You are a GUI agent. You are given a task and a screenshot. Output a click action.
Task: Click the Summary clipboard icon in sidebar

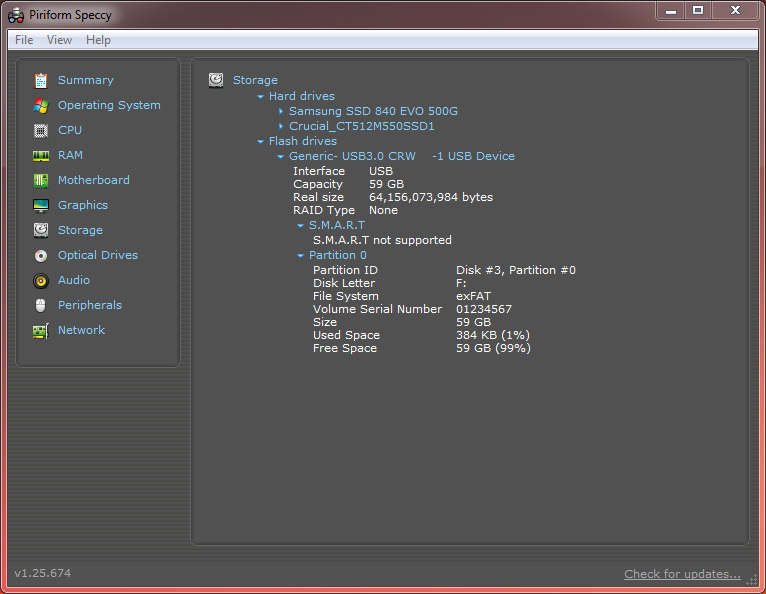41,81
